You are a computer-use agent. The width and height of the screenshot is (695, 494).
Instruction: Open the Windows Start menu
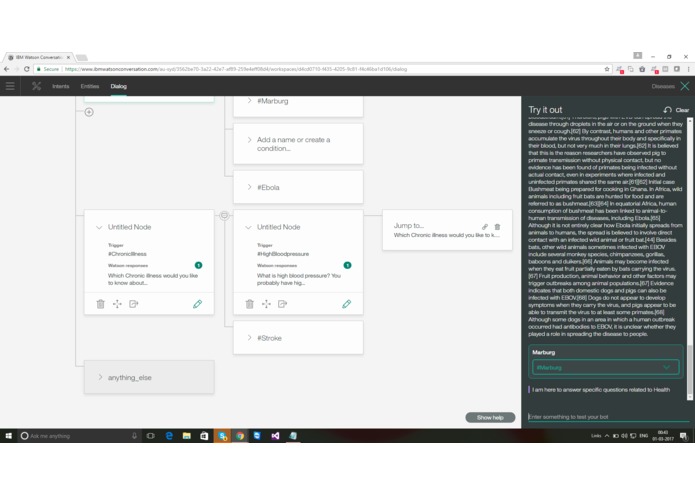[x=8, y=436]
